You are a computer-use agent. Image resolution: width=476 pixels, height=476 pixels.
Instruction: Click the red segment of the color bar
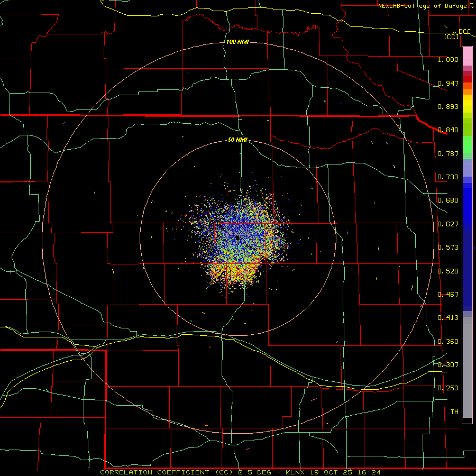[467, 79]
